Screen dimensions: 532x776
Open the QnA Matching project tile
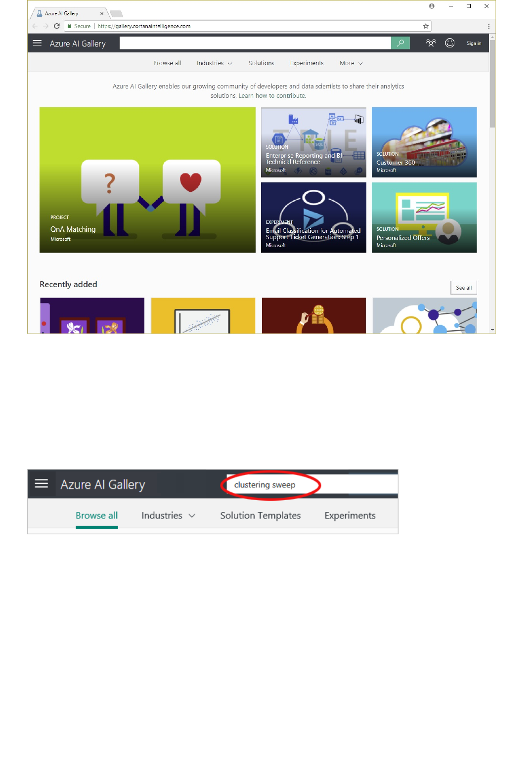tap(147, 180)
